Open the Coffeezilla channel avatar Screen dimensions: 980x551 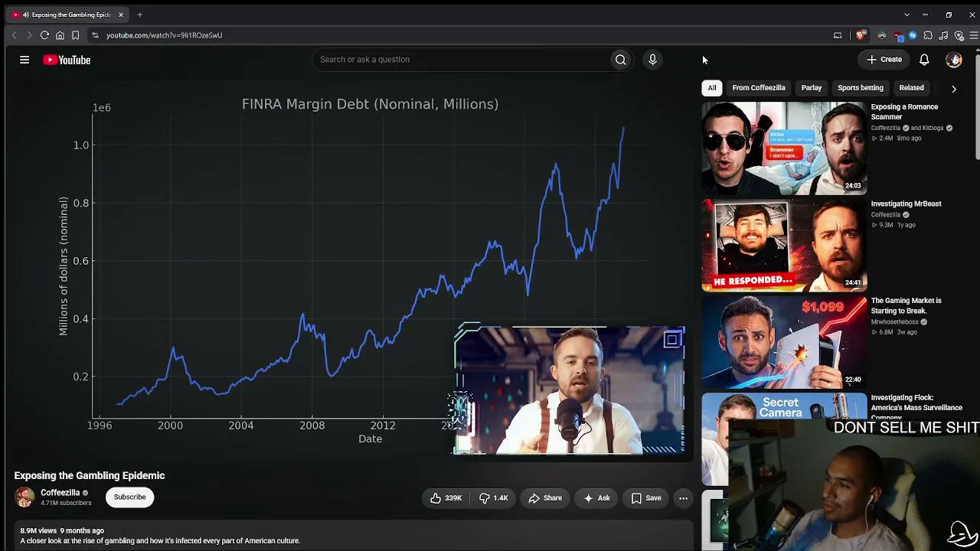tap(24, 497)
